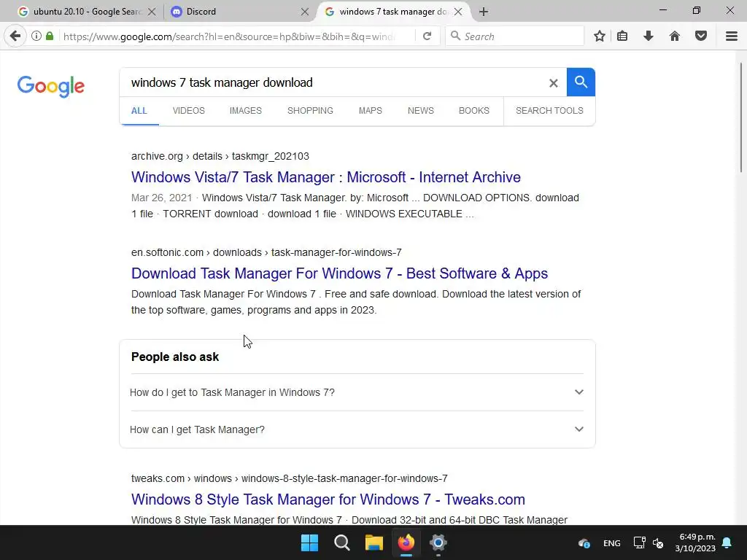The image size is (747, 560).
Task: Open Download Task Manager For Windows 7 Softonic link
Action: (x=340, y=273)
